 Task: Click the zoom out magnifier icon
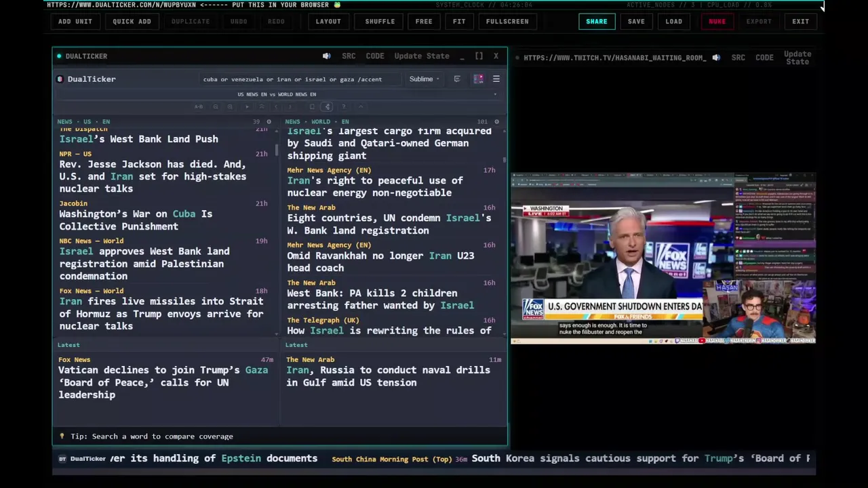coord(216,106)
